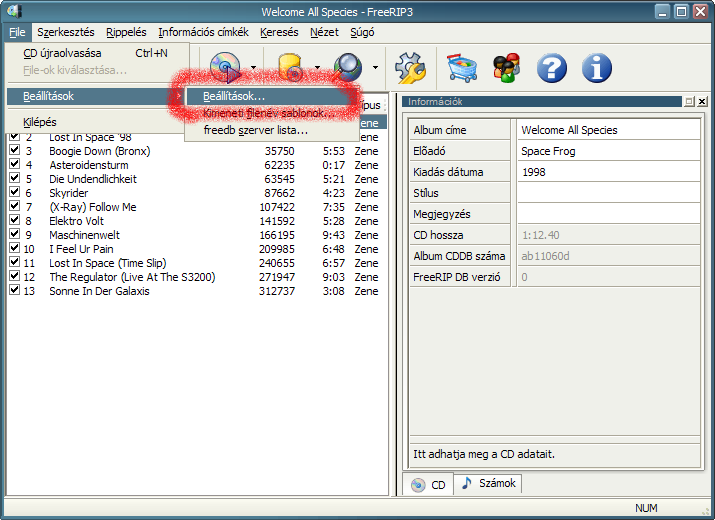
Task: Click the shopping cart toolbar icon
Action: 462,68
